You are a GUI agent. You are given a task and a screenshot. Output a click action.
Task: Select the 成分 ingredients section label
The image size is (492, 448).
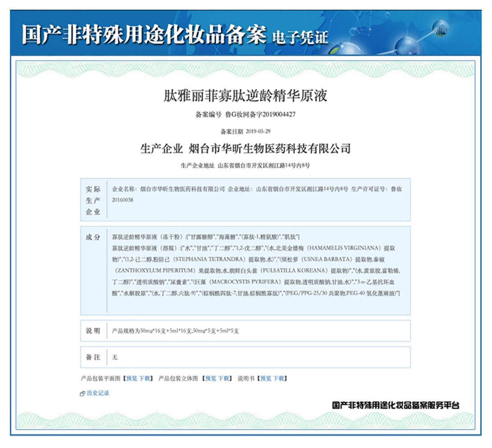pyautogui.click(x=93, y=237)
